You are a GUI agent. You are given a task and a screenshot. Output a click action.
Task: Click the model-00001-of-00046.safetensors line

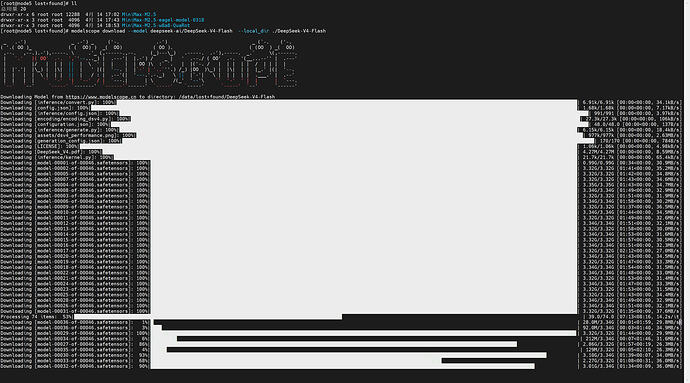coord(340,163)
